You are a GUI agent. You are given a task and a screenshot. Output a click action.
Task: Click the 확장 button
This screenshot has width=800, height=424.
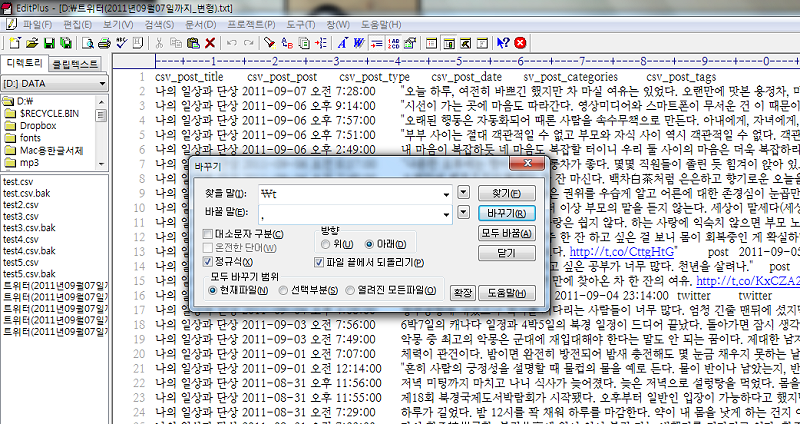click(463, 293)
